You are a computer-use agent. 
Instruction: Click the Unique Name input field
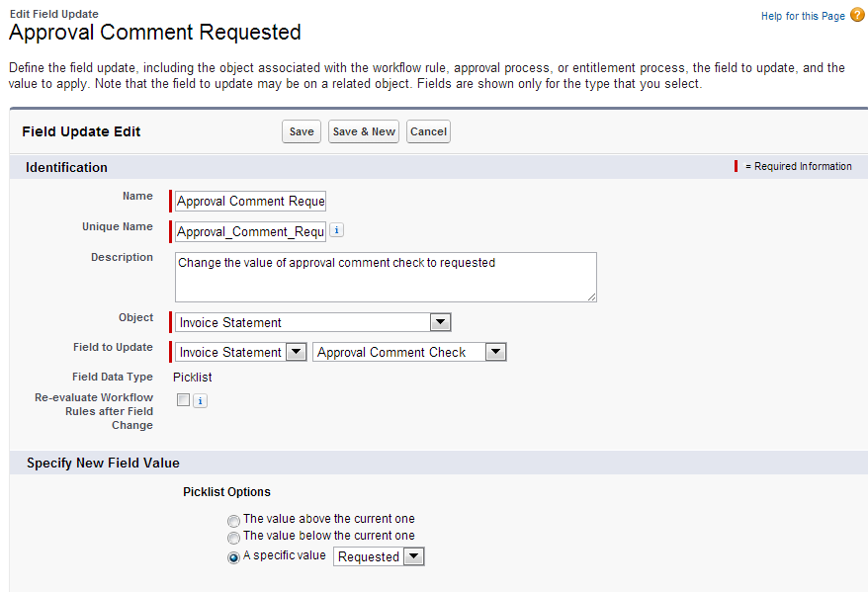point(248,231)
